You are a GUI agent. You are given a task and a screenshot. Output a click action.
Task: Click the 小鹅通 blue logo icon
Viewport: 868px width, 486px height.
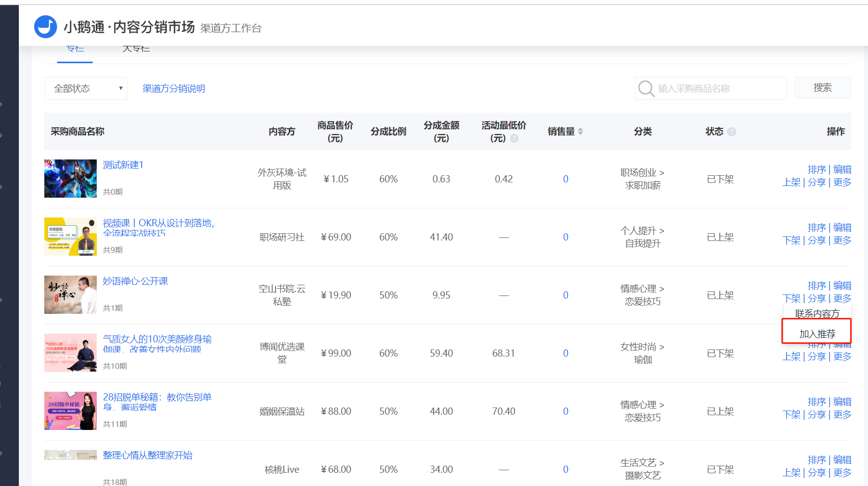pyautogui.click(x=45, y=26)
